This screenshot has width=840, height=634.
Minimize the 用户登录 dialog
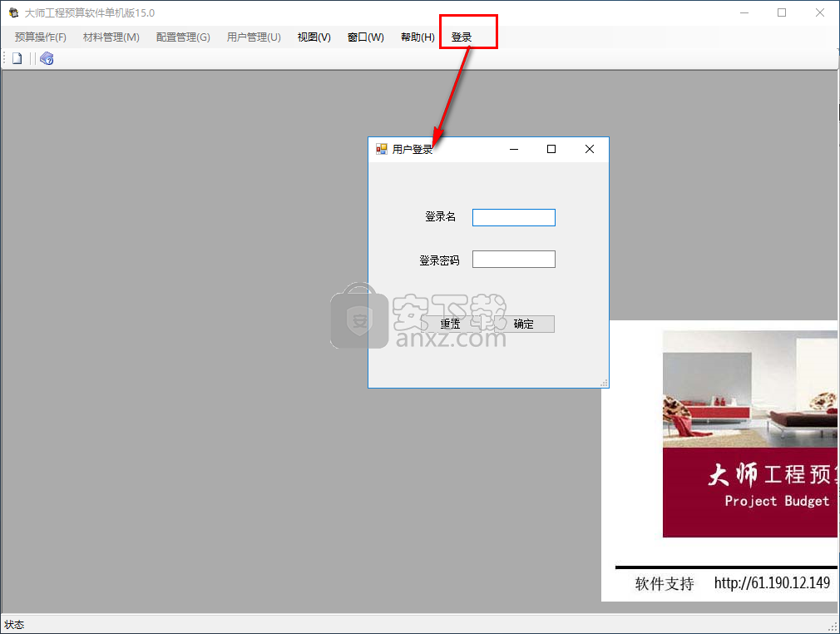514,149
